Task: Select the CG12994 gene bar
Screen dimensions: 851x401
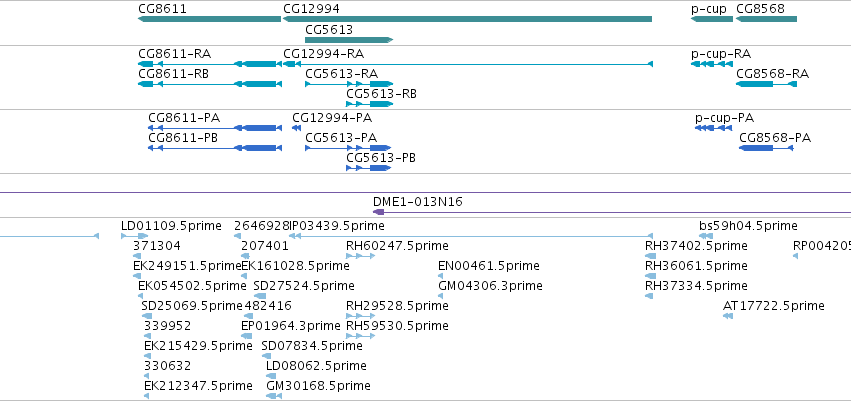Action: 467,19
